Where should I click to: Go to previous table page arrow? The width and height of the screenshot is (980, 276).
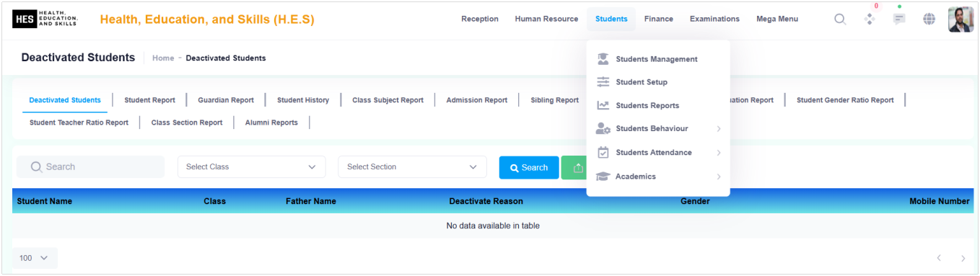(939, 258)
